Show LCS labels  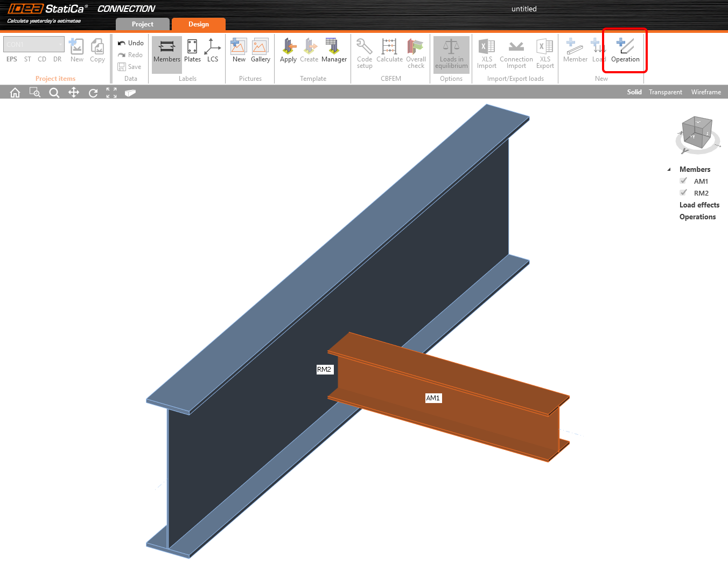(213, 51)
